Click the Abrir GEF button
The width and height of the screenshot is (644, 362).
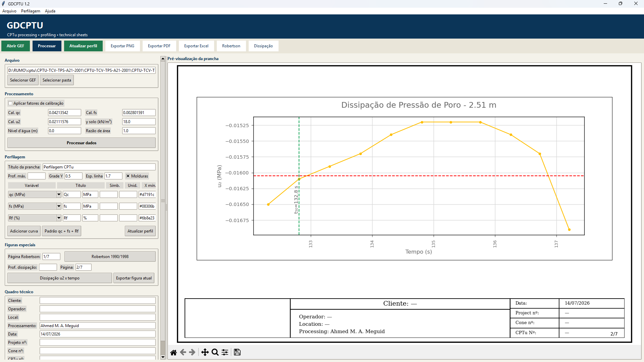(15, 46)
